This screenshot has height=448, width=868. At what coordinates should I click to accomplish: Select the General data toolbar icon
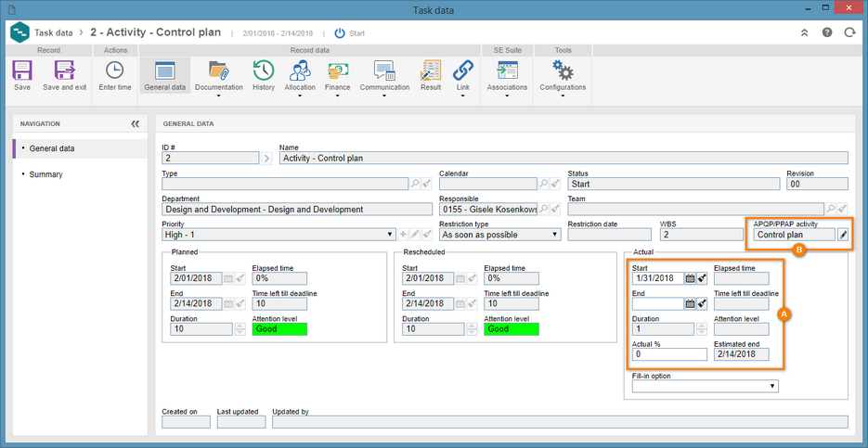pyautogui.click(x=164, y=70)
